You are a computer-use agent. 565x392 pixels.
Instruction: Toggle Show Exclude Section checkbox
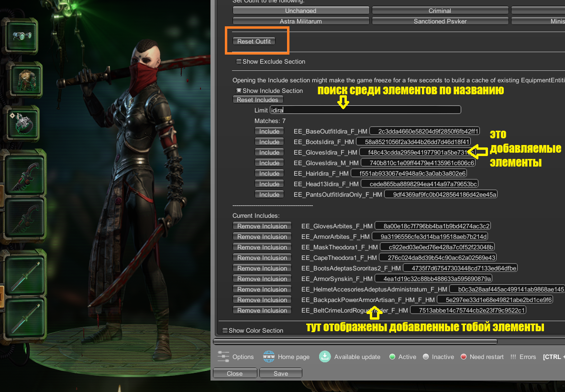(x=239, y=62)
